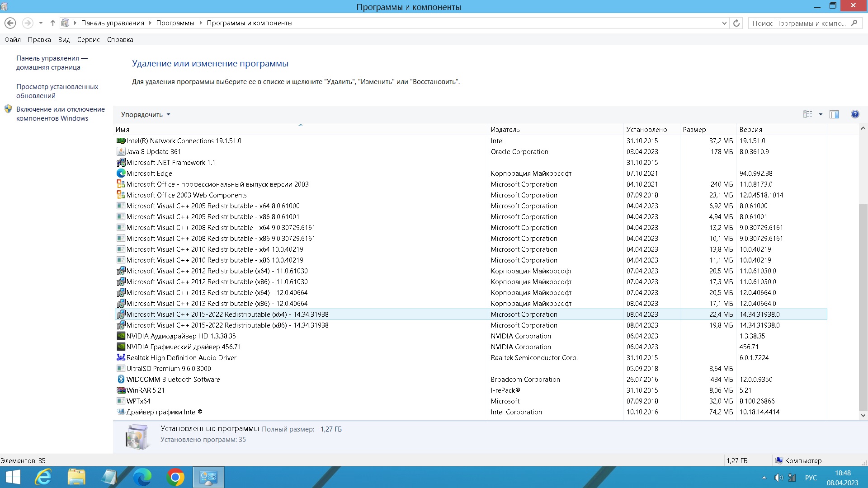Open the Сервис menu
868x488 pixels.
[88, 40]
